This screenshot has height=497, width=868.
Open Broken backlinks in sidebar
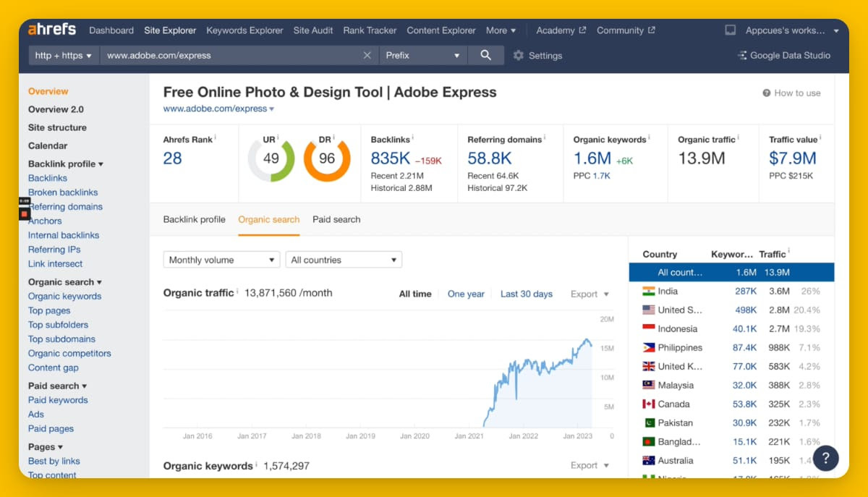(x=63, y=192)
